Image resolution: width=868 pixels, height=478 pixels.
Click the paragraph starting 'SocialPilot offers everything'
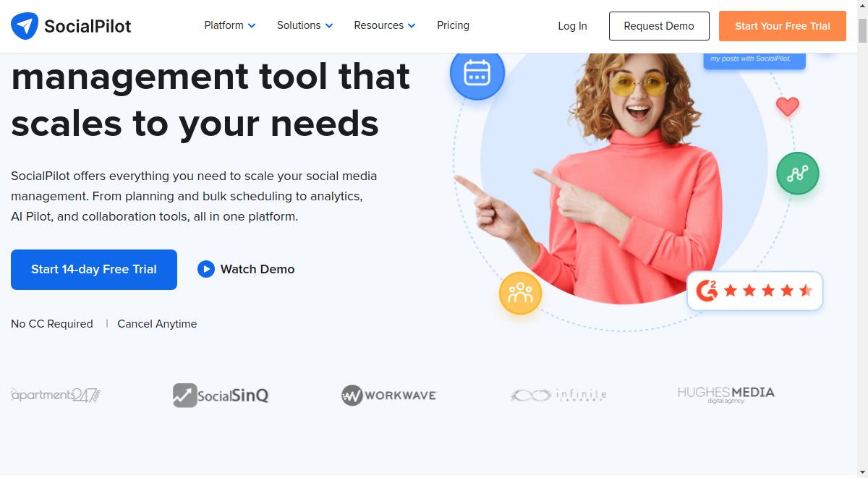click(x=194, y=196)
